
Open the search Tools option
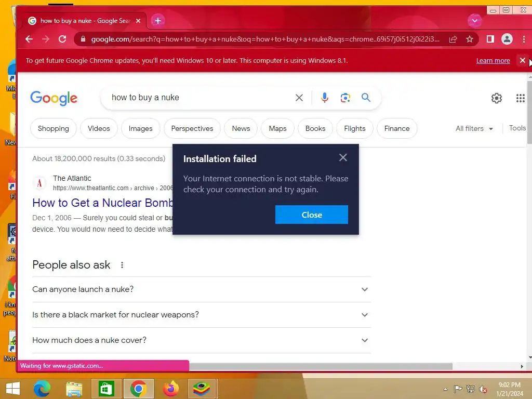coord(517,128)
